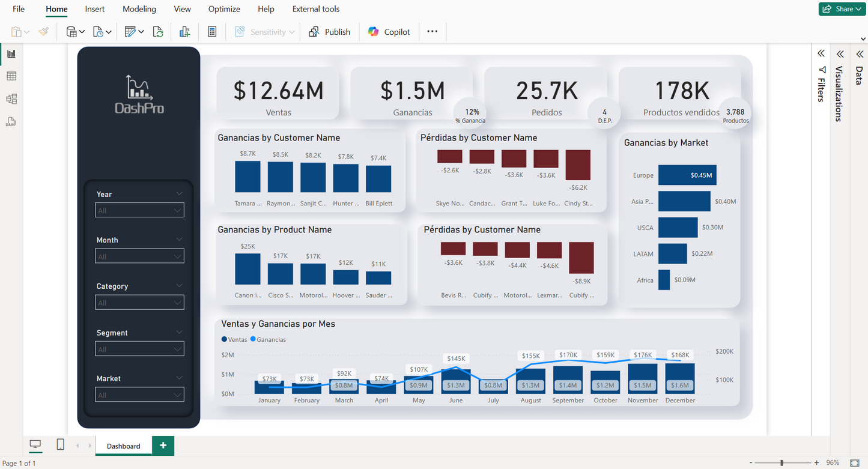The height and width of the screenshot is (469, 868).
Task: Open the Segment slicer All dropdown
Action: click(x=139, y=349)
